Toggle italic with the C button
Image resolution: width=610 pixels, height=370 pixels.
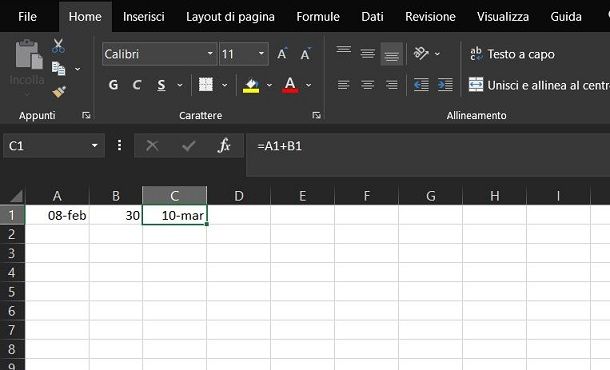point(137,85)
